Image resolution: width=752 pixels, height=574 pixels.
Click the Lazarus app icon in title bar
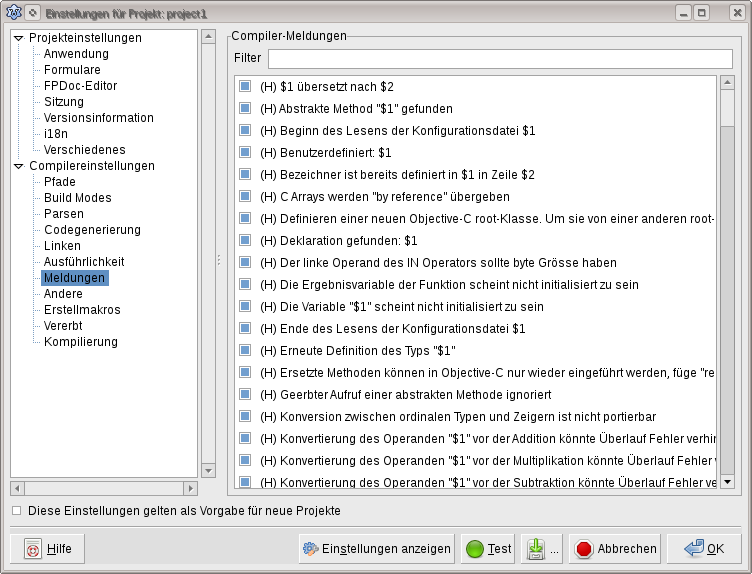13,12
